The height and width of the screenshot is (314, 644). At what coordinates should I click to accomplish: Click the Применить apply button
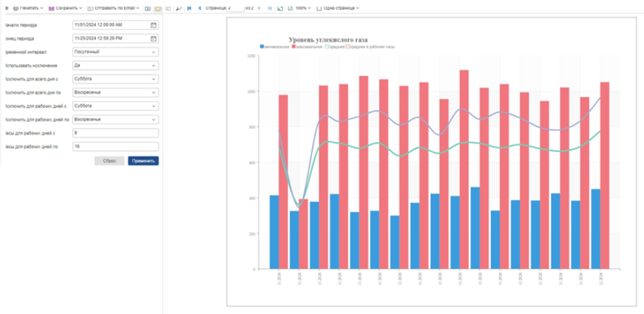click(143, 160)
